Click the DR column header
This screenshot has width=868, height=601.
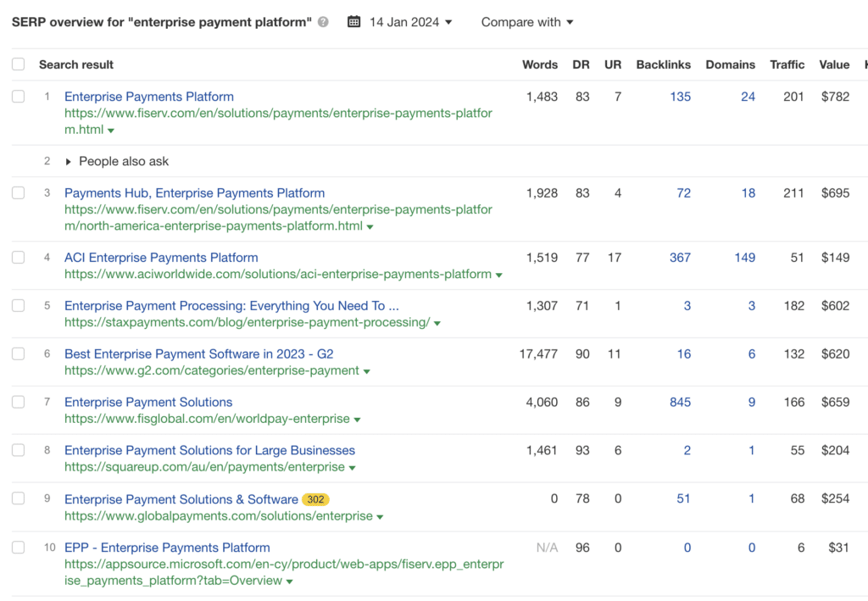coord(581,64)
